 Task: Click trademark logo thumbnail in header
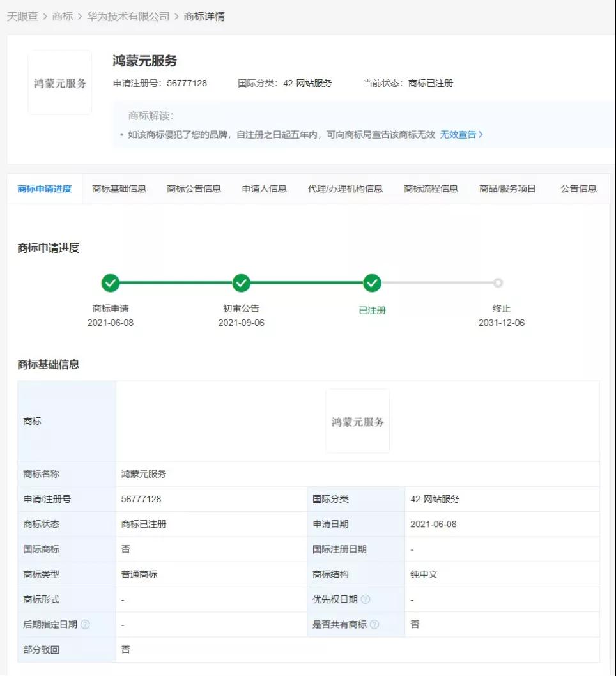(x=60, y=83)
